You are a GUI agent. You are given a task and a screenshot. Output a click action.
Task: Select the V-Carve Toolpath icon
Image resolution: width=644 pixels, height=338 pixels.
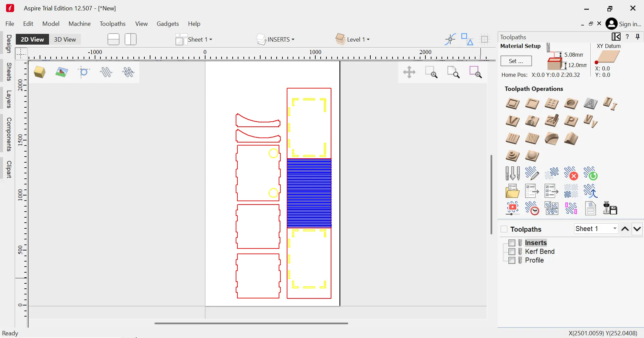(x=512, y=121)
